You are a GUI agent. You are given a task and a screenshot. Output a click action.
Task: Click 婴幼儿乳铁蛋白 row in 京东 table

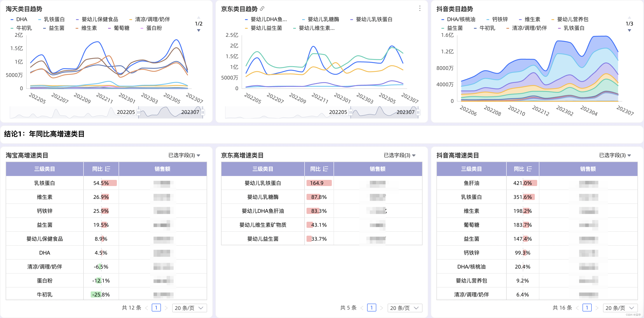click(x=322, y=183)
